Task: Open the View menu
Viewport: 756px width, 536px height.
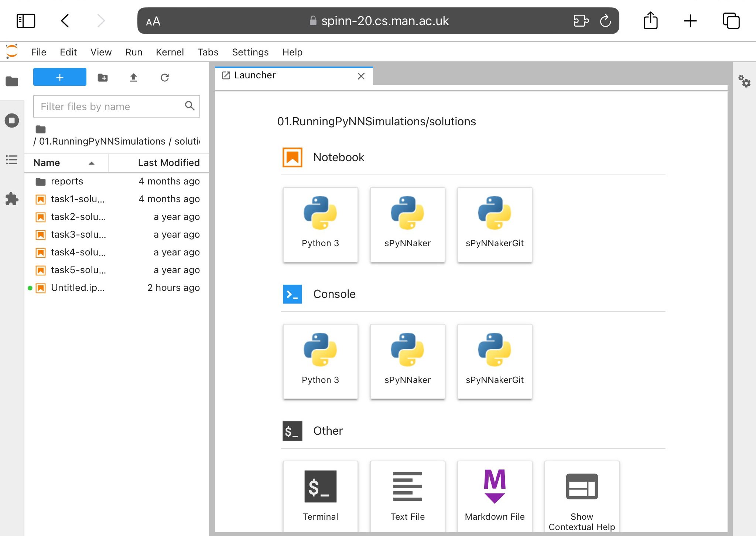Action: pos(101,52)
